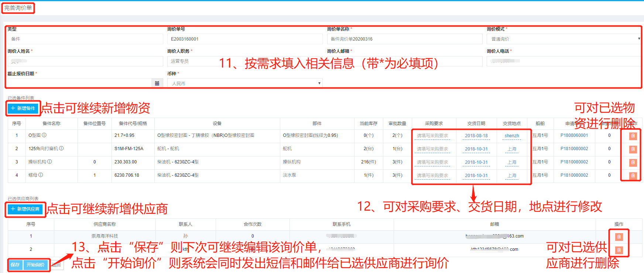The image size is (644, 273).
Task: Edit 采购要求 for the O型圈 row
Action: 432,136
